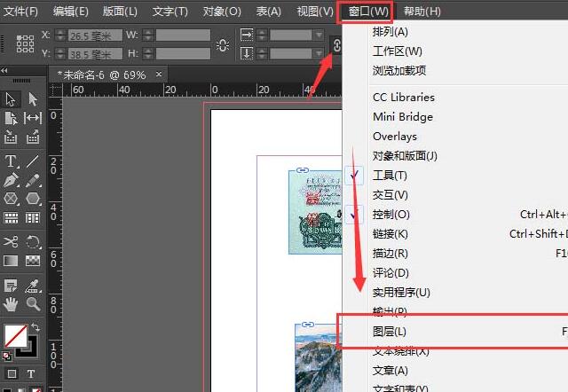This screenshot has height=392, width=568.
Task: Expand the 工作区(W) submenu
Action: pyautogui.click(x=455, y=51)
